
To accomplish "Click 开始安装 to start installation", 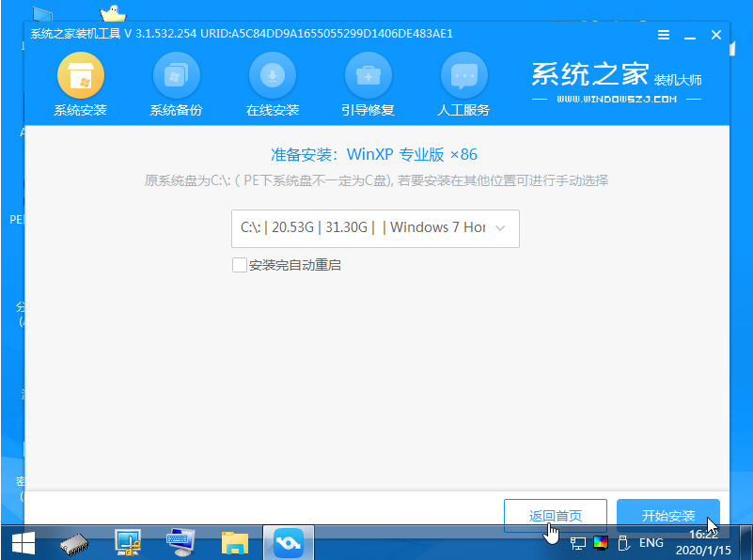I will 667,515.
